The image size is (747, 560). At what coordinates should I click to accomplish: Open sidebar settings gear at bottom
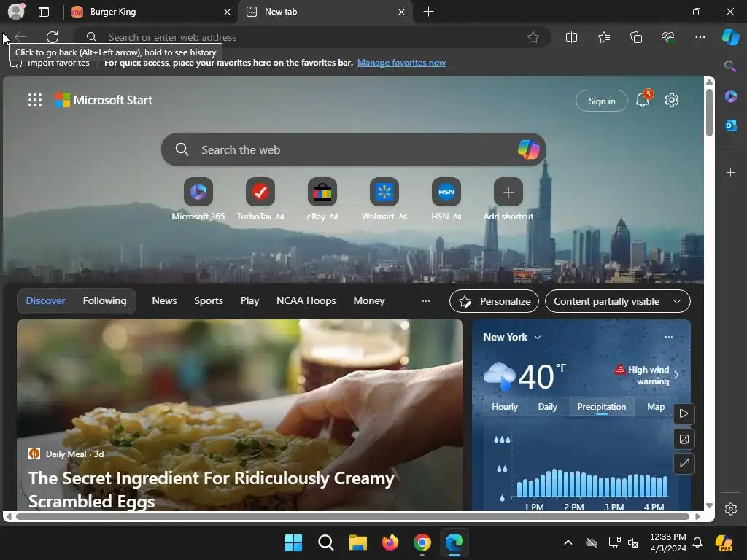pyautogui.click(x=731, y=509)
